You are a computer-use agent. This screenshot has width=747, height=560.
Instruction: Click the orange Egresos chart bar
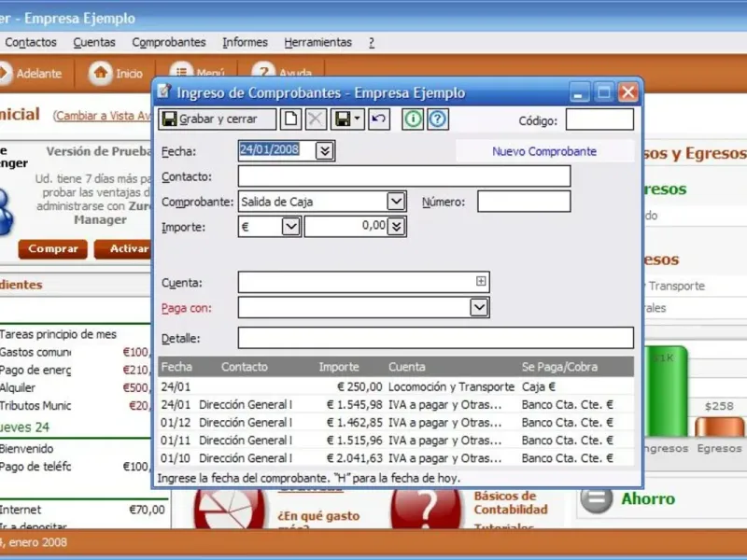(x=719, y=427)
